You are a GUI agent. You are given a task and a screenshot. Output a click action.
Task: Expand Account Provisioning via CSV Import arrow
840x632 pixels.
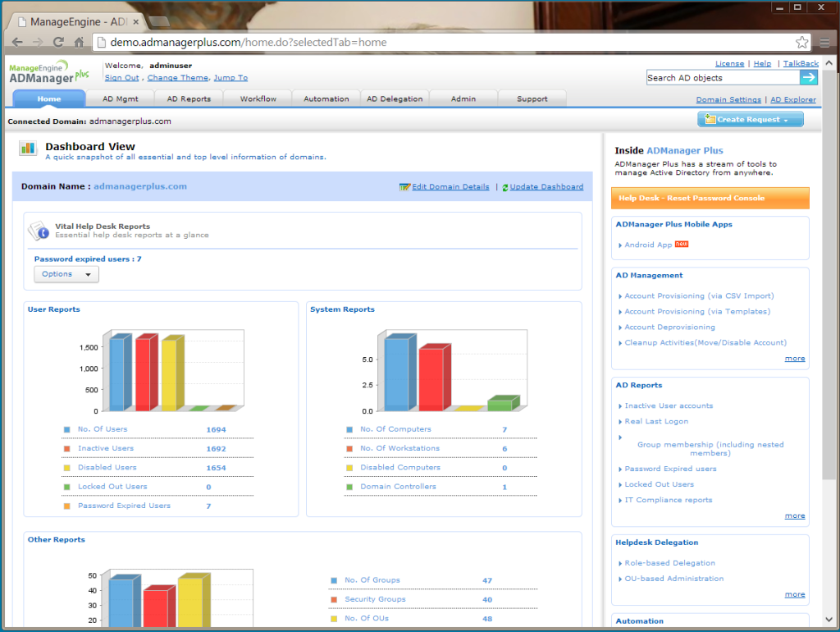[620, 296]
